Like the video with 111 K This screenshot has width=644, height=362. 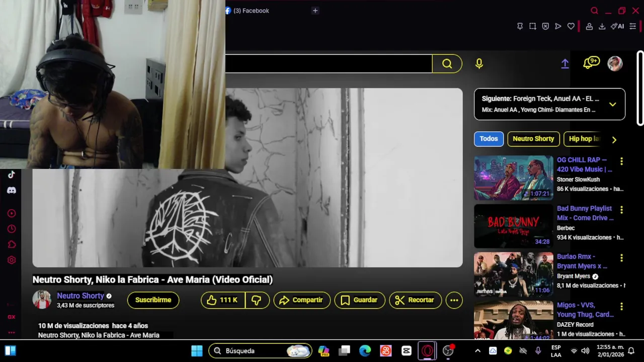coord(223,300)
